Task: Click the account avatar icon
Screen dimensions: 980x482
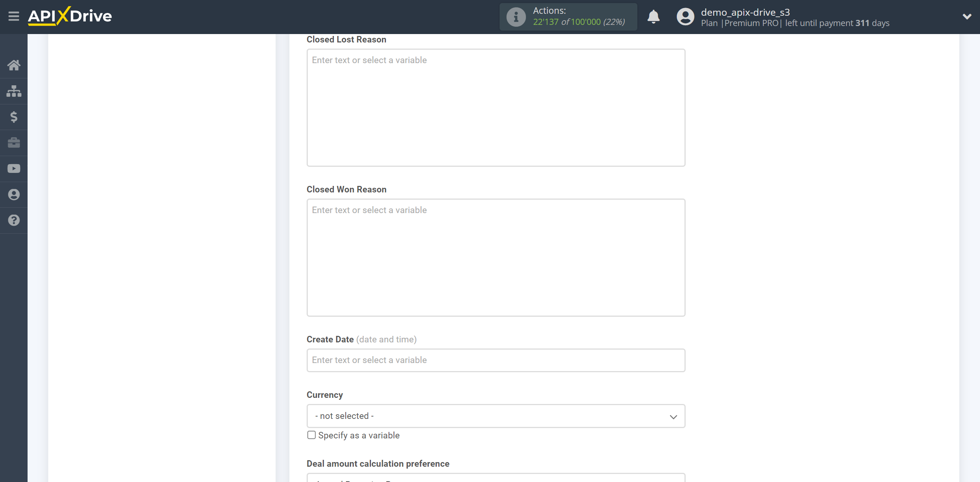Action: click(685, 17)
